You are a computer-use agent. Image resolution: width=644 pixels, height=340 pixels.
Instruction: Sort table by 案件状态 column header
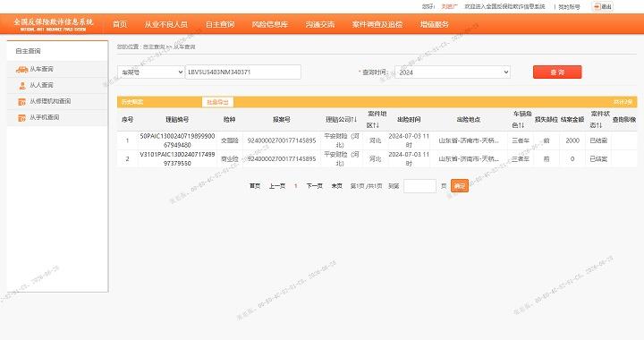click(x=599, y=120)
